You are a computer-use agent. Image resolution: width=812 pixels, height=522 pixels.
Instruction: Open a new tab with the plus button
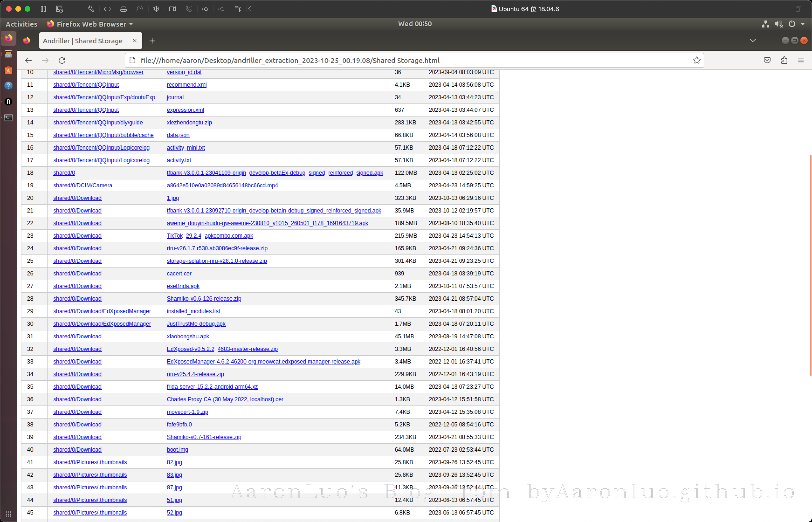(152, 41)
